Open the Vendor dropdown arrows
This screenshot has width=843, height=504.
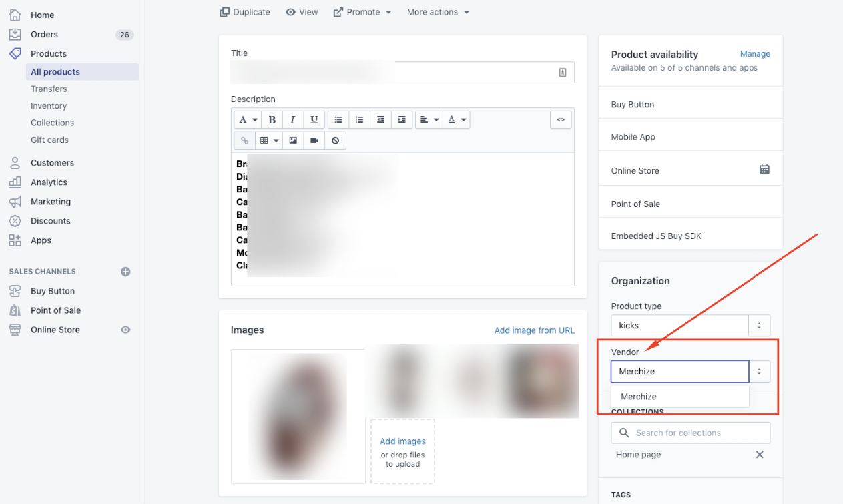coord(760,372)
